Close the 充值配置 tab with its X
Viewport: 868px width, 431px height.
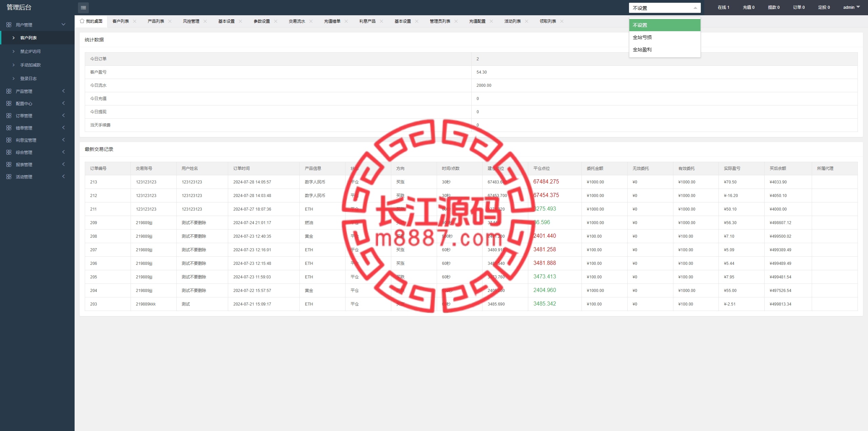point(491,21)
